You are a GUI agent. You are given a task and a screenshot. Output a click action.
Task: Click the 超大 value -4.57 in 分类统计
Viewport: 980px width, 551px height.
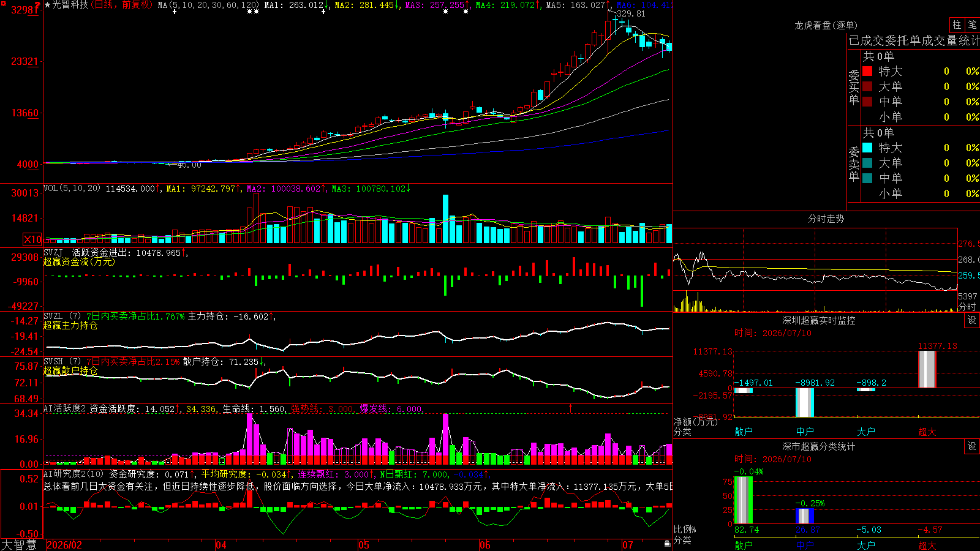(x=930, y=530)
